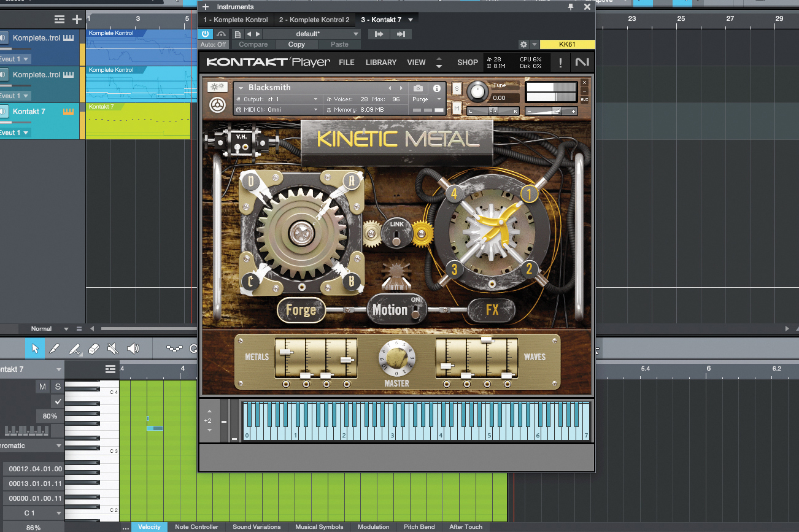Click the forge position A knob
The image size is (799, 532).
pos(352,180)
